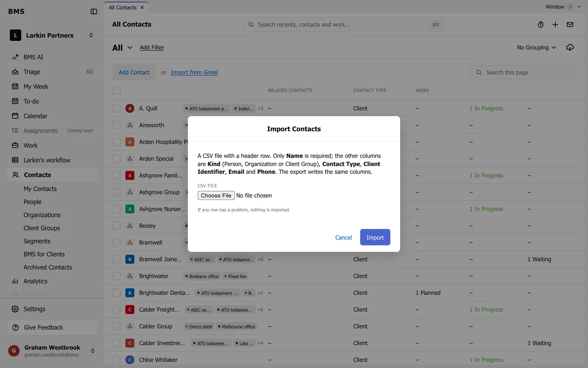Go to Organizations in the sidebar
Screen dimensions: 588x368
pos(42,215)
